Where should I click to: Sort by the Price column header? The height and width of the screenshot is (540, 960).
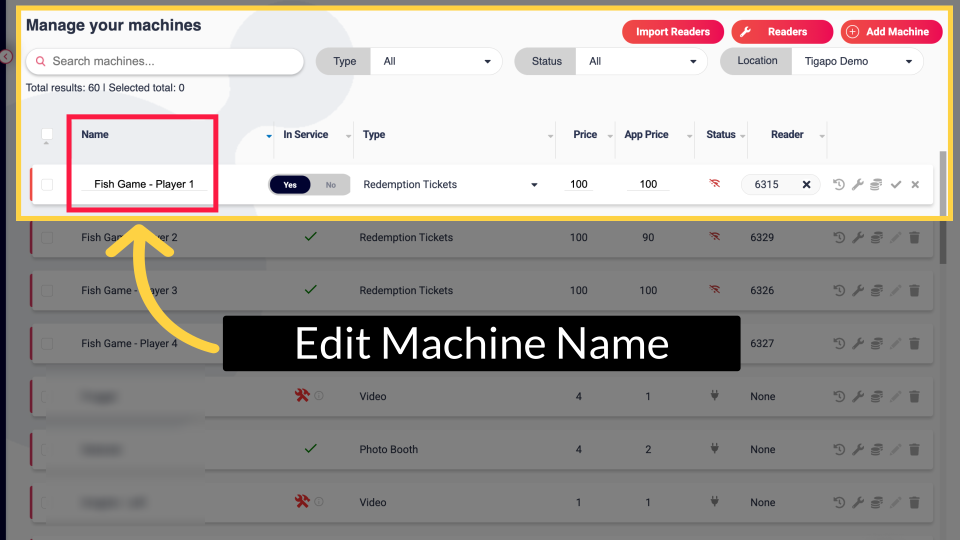585,135
